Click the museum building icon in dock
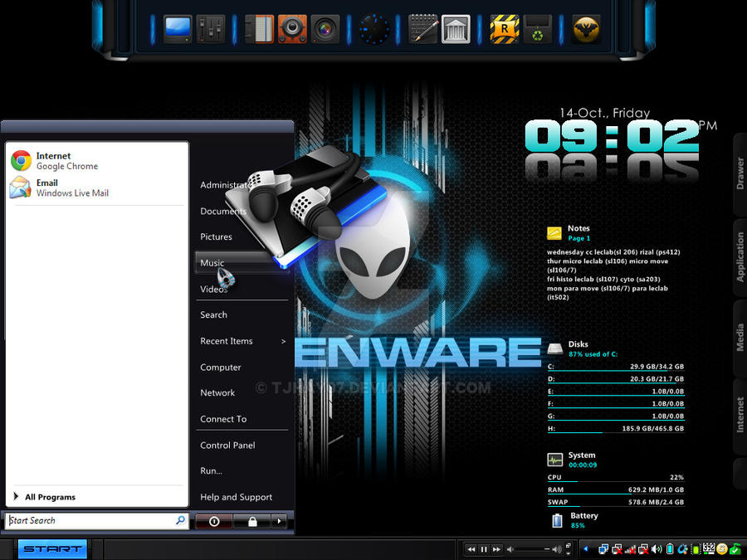747x560 pixels. (456, 29)
